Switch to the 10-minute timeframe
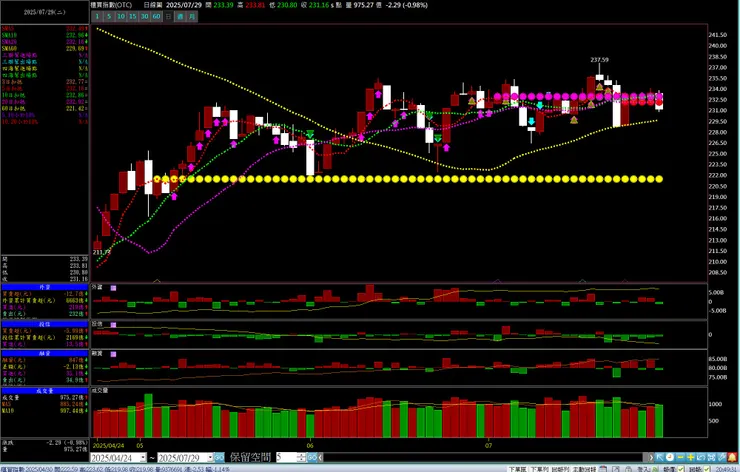 pyautogui.click(x=121, y=17)
